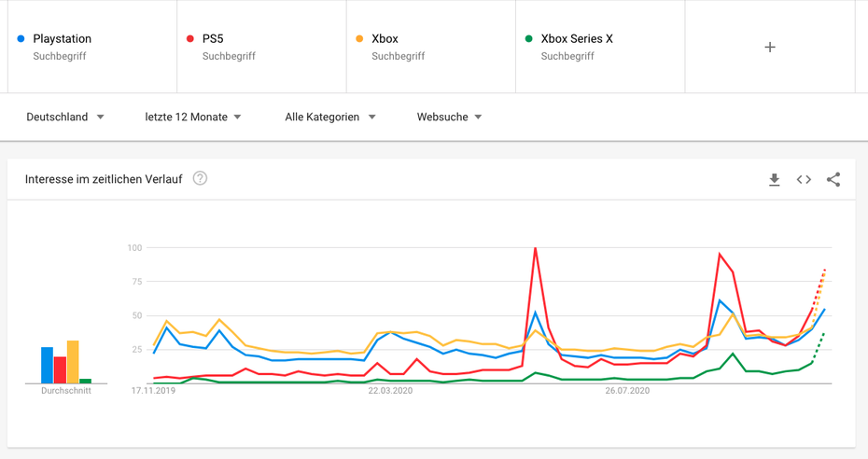The image size is (868, 459).
Task: Select the PS5 search term card
Action: (x=262, y=47)
